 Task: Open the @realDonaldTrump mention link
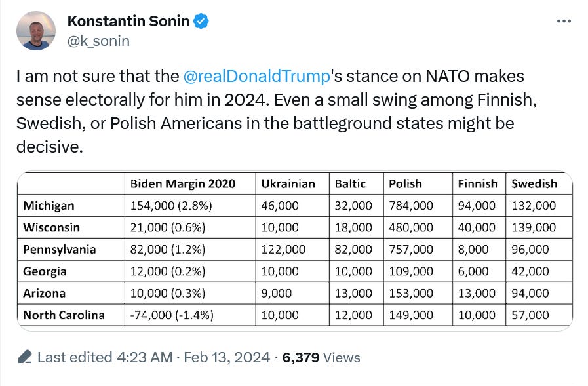[x=256, y=77]
